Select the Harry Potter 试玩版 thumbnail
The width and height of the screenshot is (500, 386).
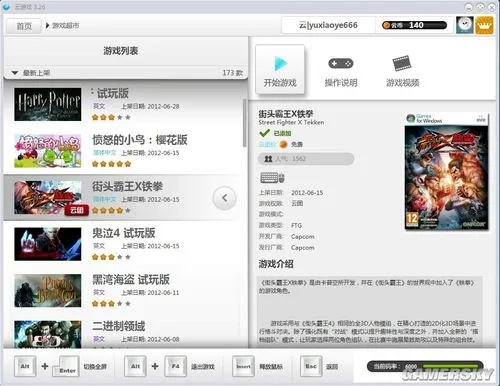pyautogui.click(x=48, y=104)
